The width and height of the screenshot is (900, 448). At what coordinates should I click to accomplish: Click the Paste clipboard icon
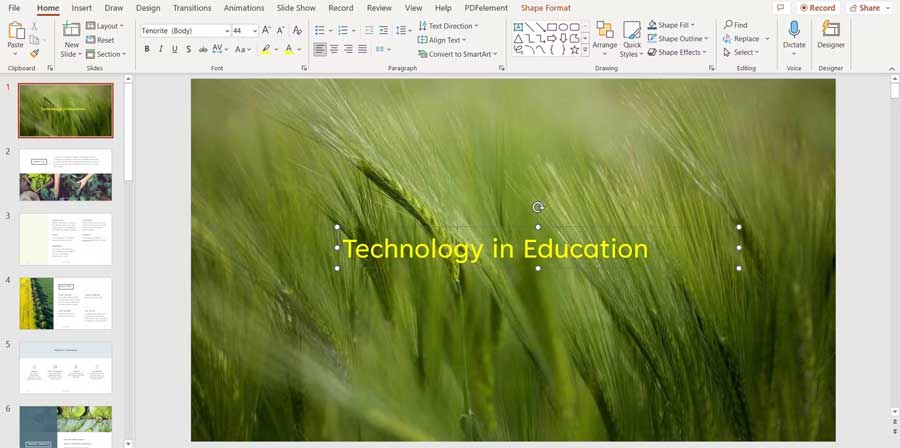[x=15, y=30]
